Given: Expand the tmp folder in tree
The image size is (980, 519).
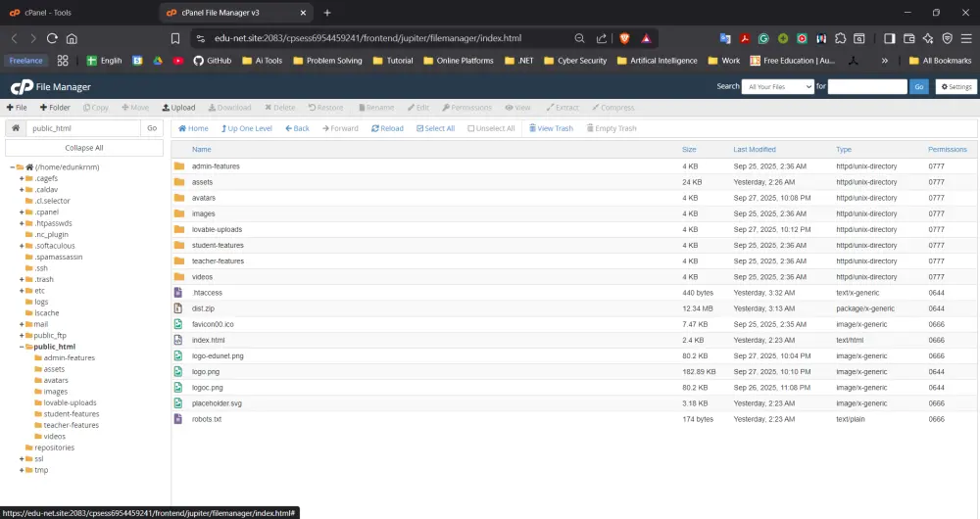Looking at the screenshot, I should click(22, 470).
